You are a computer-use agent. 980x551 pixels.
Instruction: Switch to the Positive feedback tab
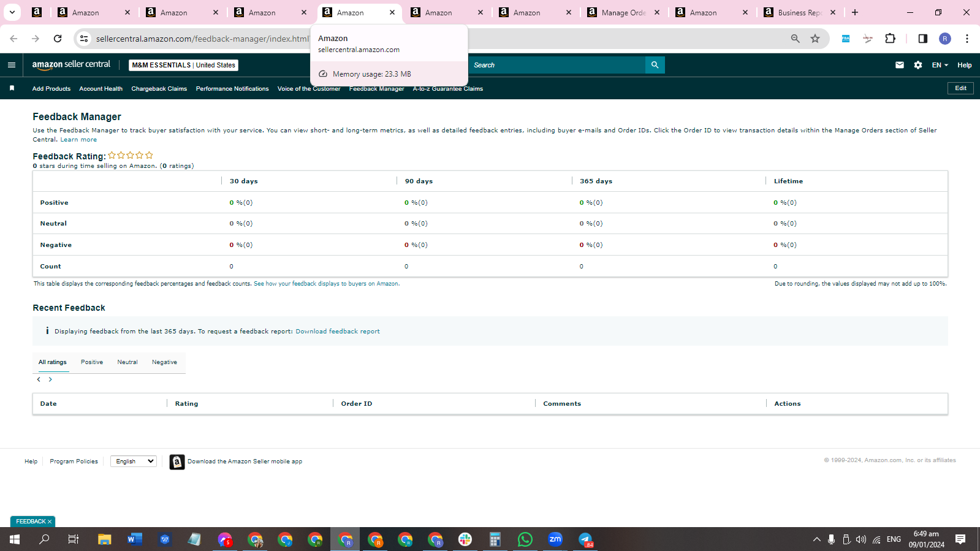[x=92, y=362]
